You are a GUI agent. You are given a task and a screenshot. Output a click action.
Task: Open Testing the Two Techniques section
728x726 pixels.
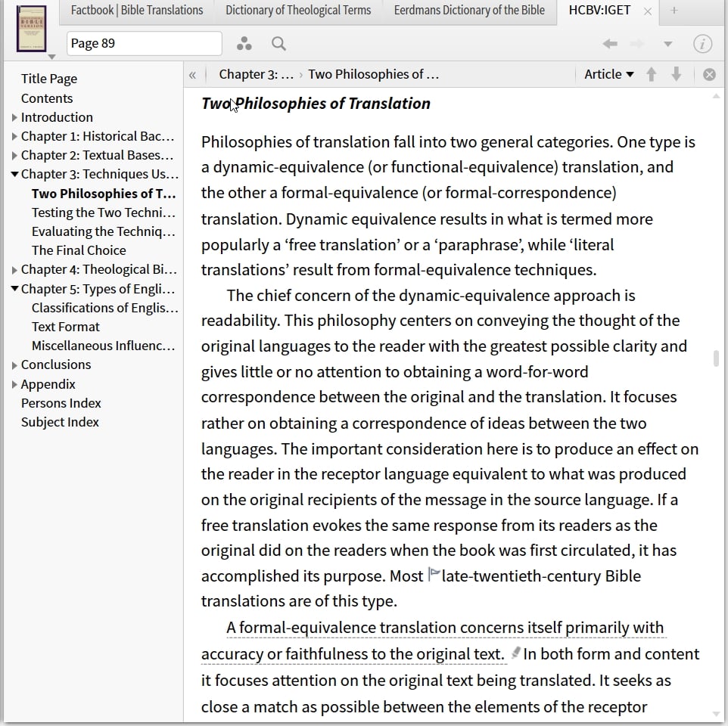click(104, 213)
